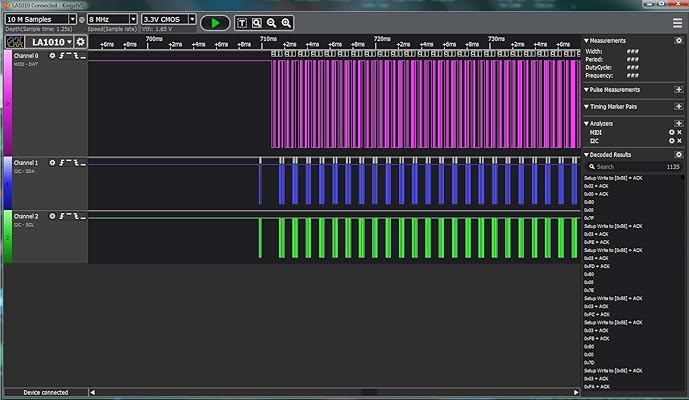Click the timing marker T tool
689x400 pixels.
tap(242, 22)
